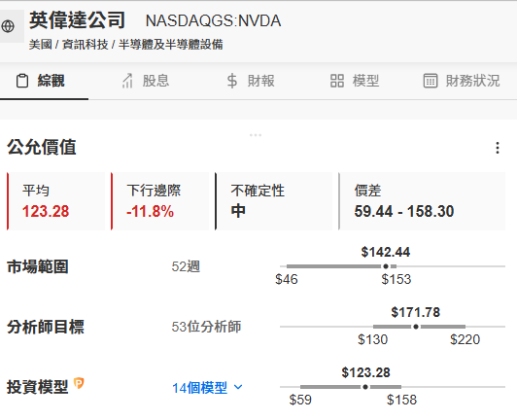The height and width of the screenshot is (420, 517).
Task: Switch to the 股息 dividends tab
Action: point(146,81)
